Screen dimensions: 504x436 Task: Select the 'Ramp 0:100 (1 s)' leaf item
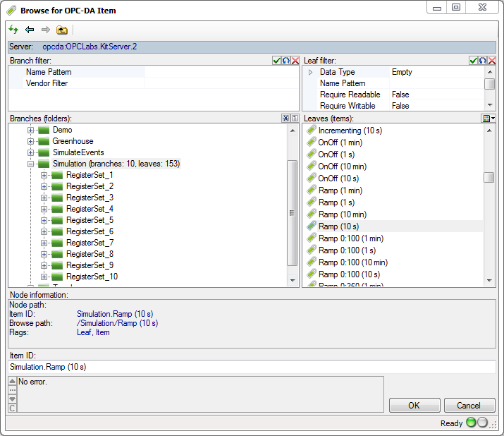coord(346,250)
